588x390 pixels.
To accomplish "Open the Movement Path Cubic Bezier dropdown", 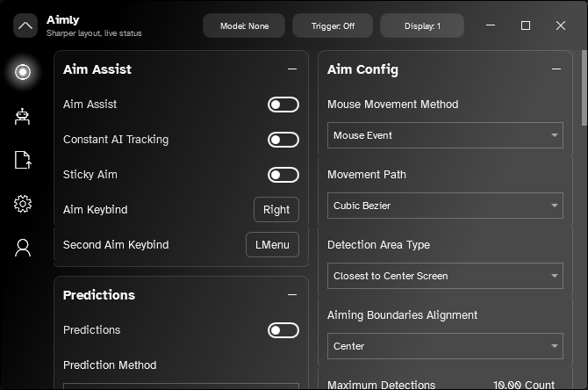I will click(445, 206).
